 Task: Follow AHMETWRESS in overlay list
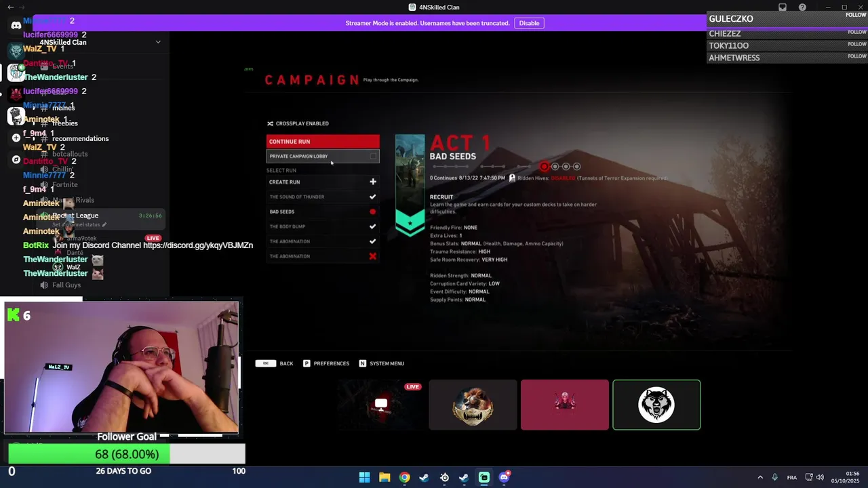coord(857,56)
